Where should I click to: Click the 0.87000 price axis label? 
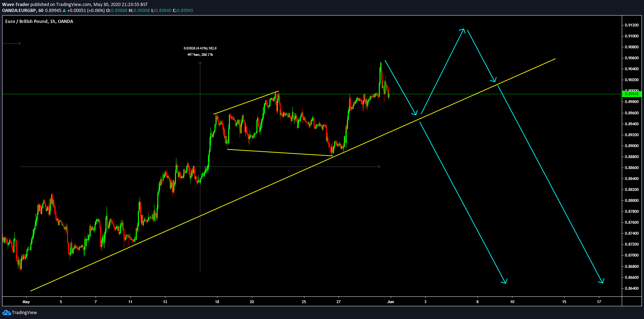[631, 255]
